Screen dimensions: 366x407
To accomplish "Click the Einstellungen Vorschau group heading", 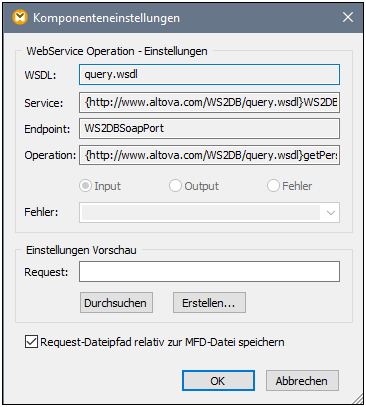I will click(81, 250).
